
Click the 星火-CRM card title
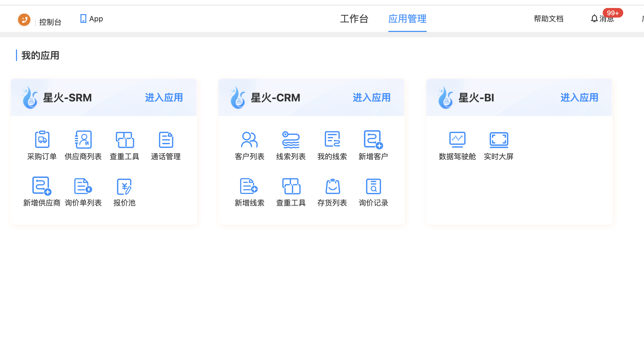tap(275, 98)
